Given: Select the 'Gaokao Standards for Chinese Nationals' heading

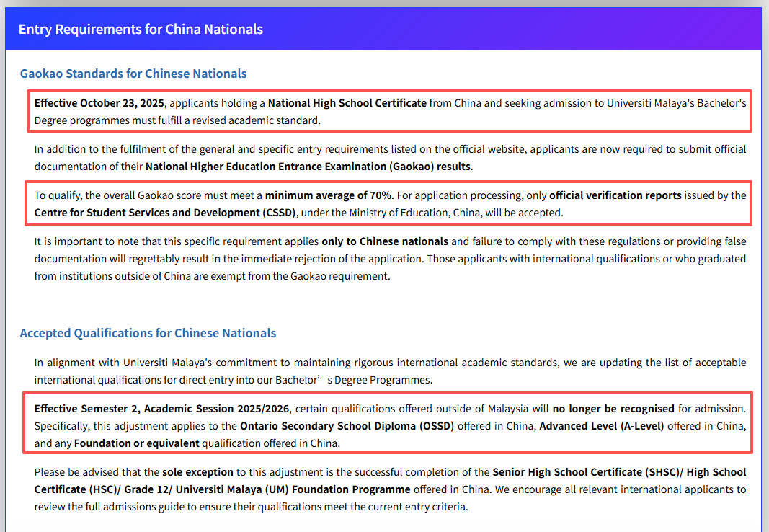Looking at the screenshot, I should (133, 74).
